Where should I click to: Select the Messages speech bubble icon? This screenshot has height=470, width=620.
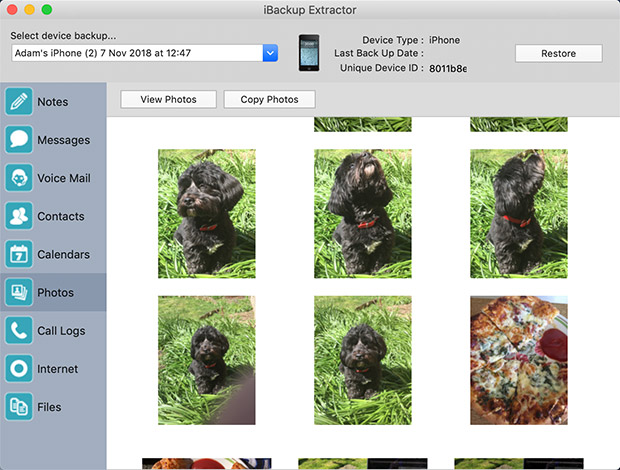pyautogui.click(x=19, y=140)
